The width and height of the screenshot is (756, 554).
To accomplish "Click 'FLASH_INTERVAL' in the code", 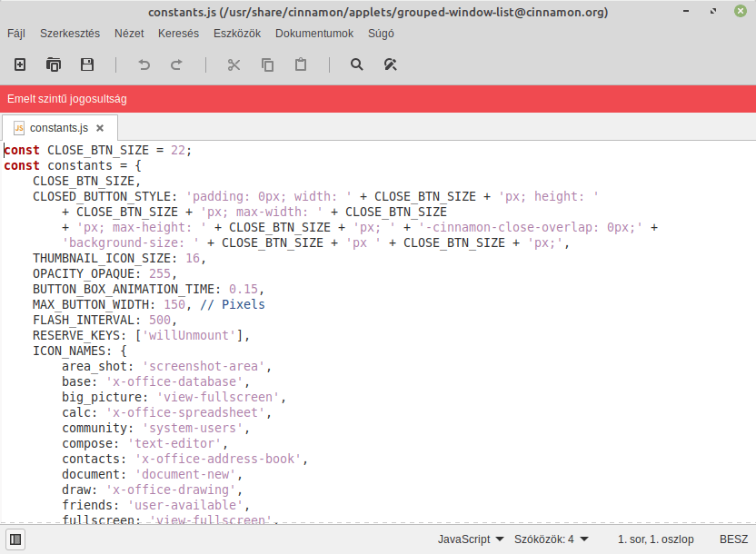I will point(84,320).
